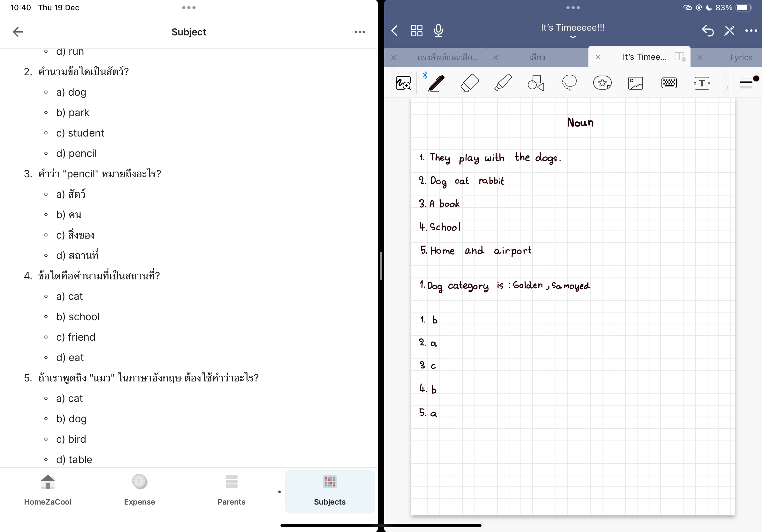Image resolution: width=762 pixels, height=532 pixels.
Task: Switch to the Lyrics tab
Action: click(x=741, y=57)
